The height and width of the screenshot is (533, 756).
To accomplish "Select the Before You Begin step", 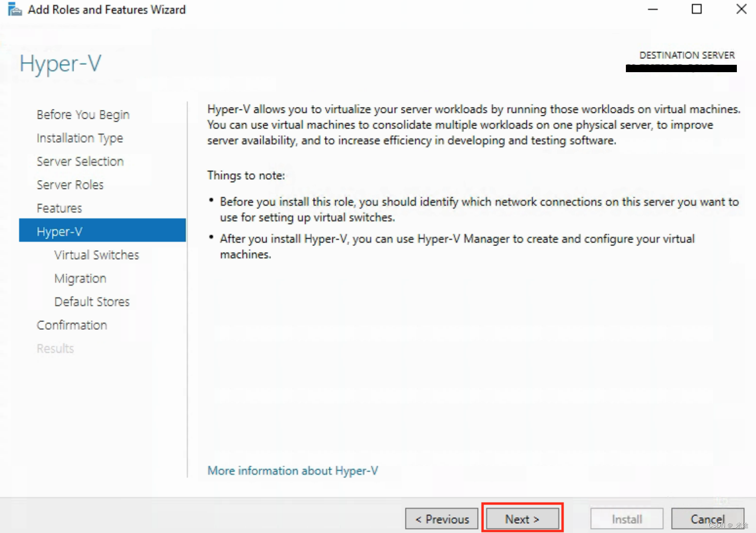I will (x=82, y=114).
